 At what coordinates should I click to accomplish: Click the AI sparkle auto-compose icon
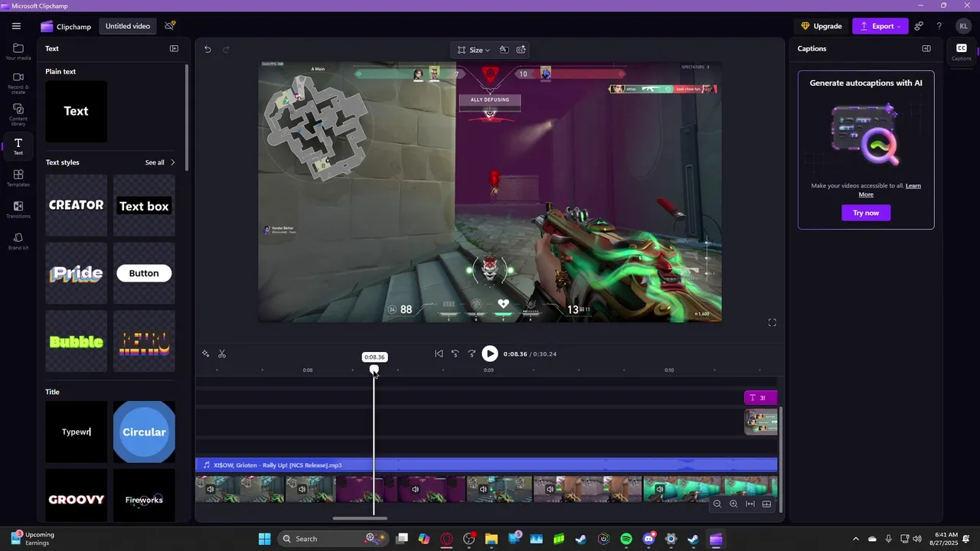pos(205,354)
